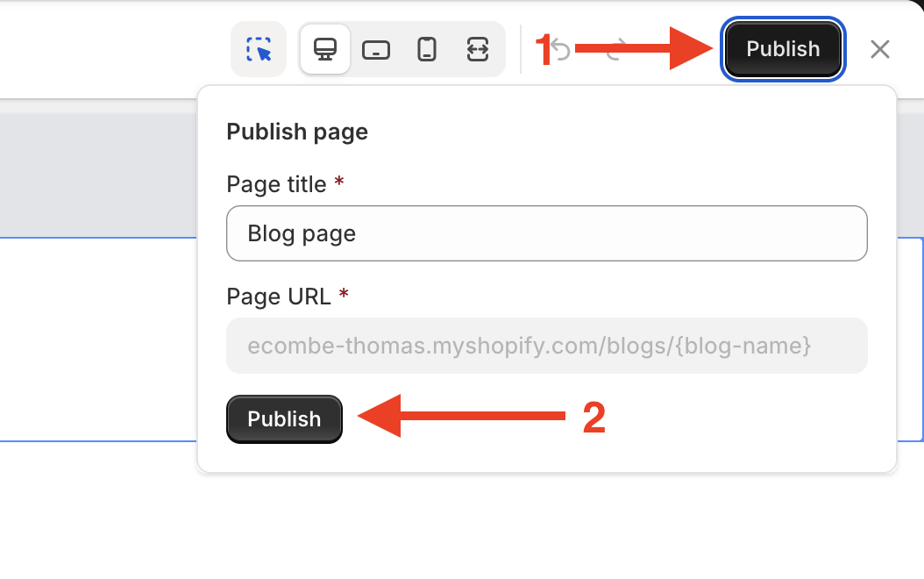Image resolution: width=924 pixels, height=579 pixels.
Task: Click the top-bar Publish button
Action: pyautogui.click(x=783, y=49)
